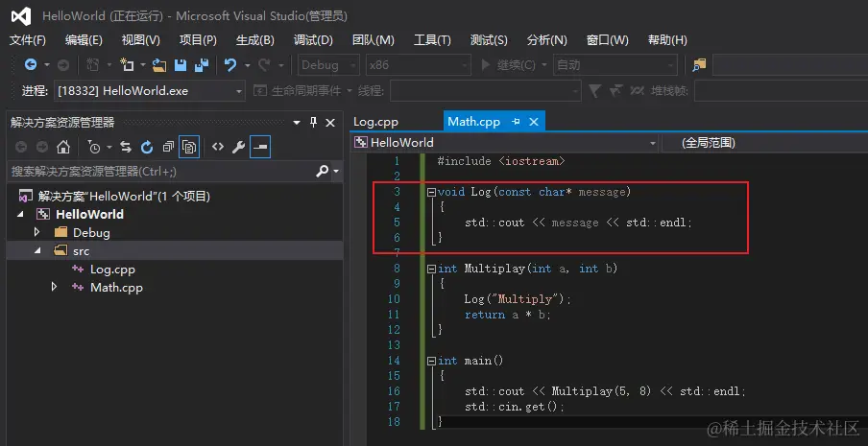
Task: Click the Pending Changes Filter clock icon
Action: click(x=94, y=147)
